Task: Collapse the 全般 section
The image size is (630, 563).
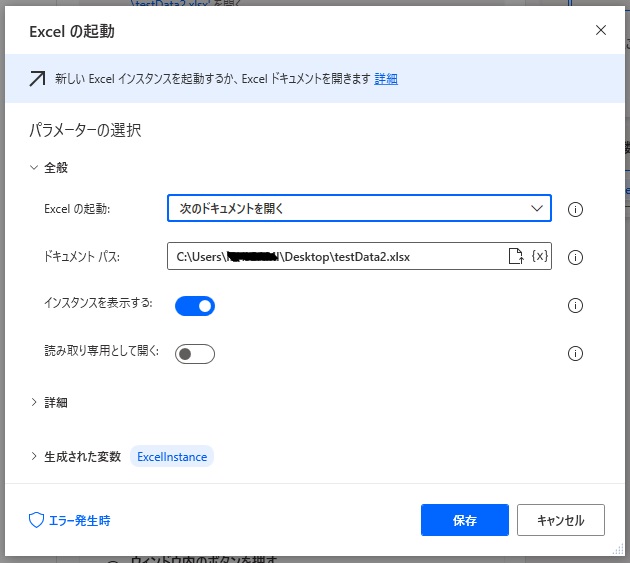Action: [x=34, y=168]
